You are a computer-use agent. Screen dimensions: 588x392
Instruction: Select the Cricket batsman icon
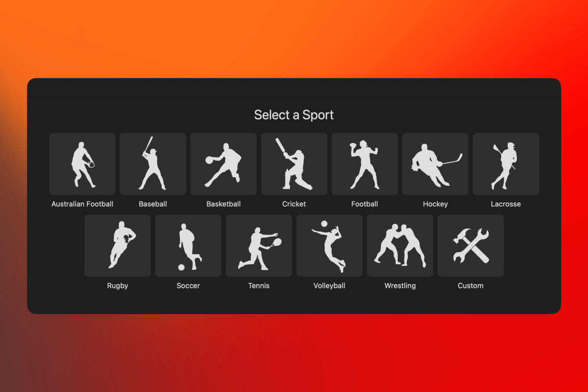(x=294, y=164)
